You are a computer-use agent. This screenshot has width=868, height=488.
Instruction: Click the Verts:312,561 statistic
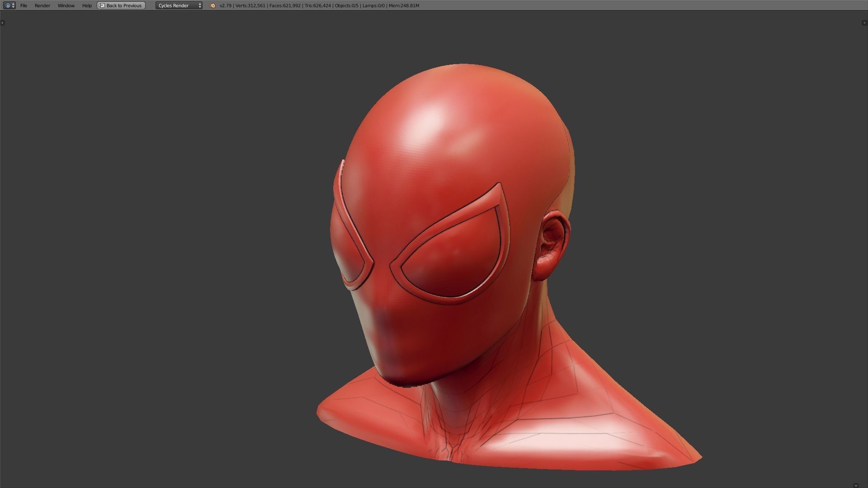tap(250, 5)
